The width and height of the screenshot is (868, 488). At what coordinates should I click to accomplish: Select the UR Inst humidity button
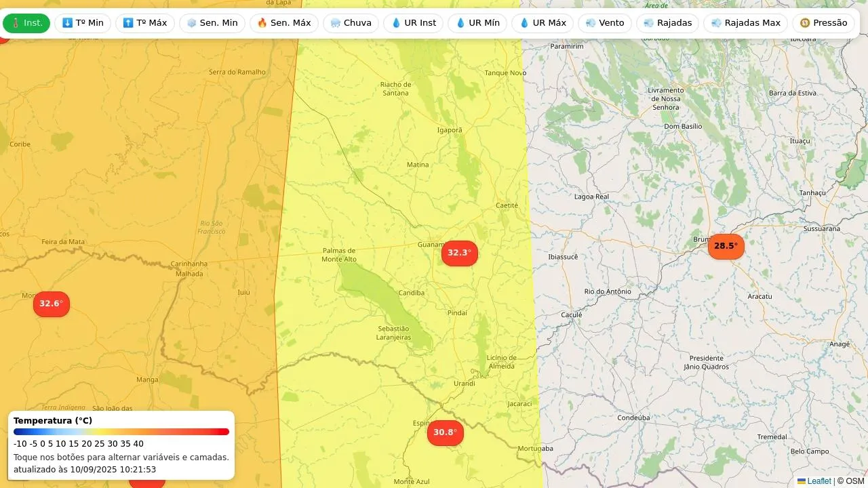pyautogui.click(x=414, y=23)
